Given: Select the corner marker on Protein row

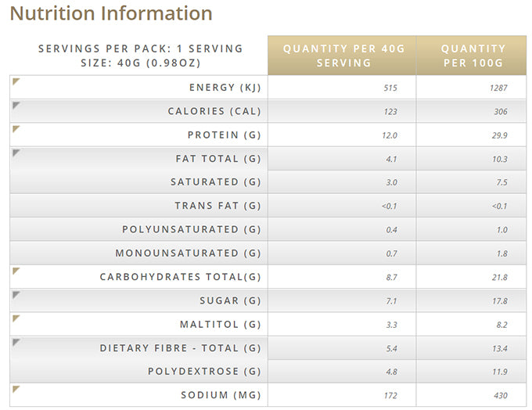Looking at the screenshot, I should pos(16,128).
